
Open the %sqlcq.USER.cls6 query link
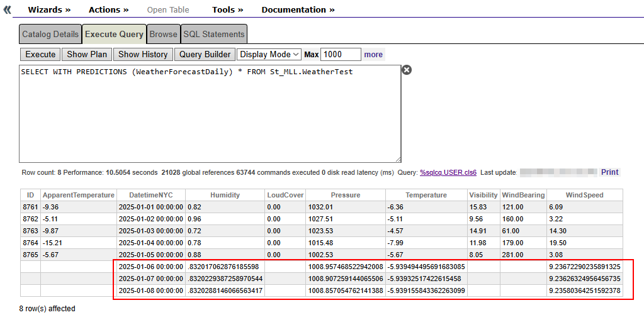point(448,172)
